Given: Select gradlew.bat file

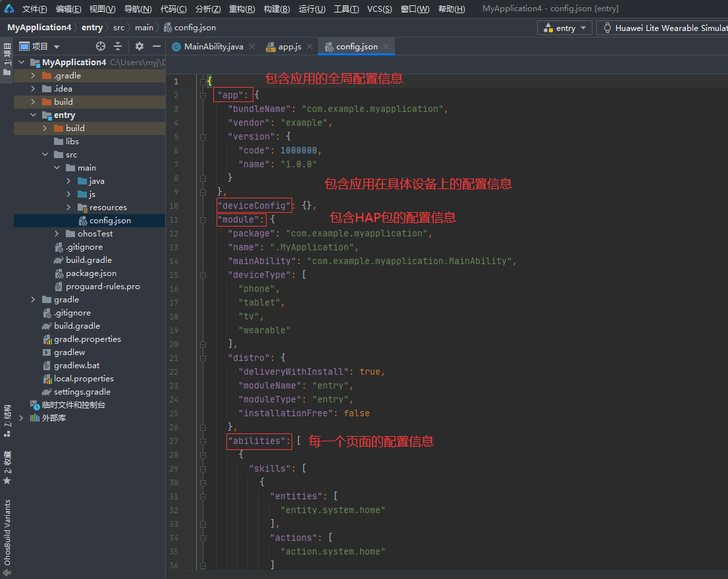Looking at the screenshot, I should click(x=90, y=365).
